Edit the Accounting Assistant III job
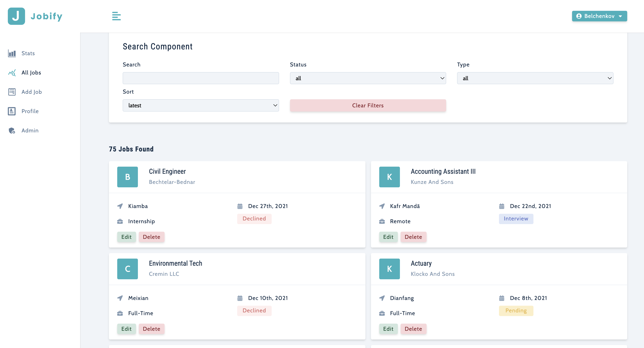The image size is (644, 348). pyautogui.click(x=388, y=237)
